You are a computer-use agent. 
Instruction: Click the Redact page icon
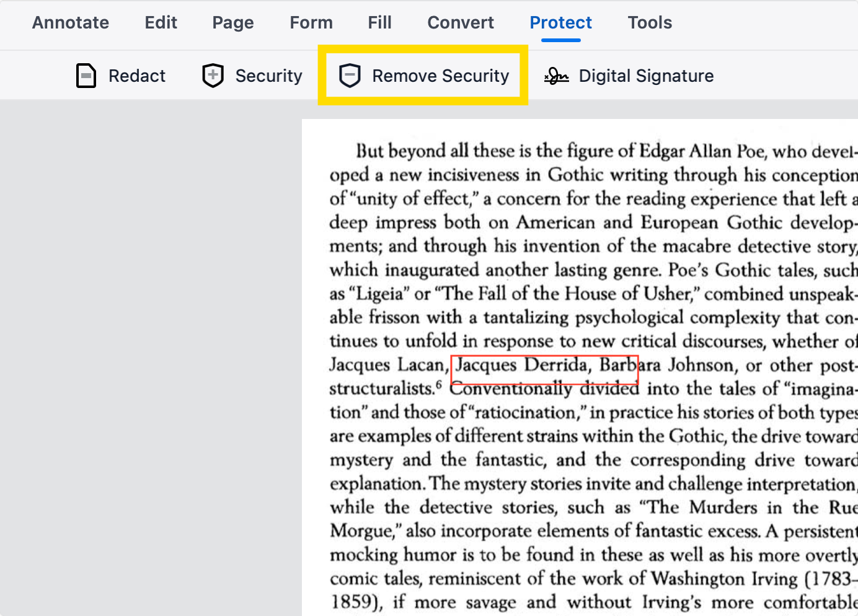(86, 76)
